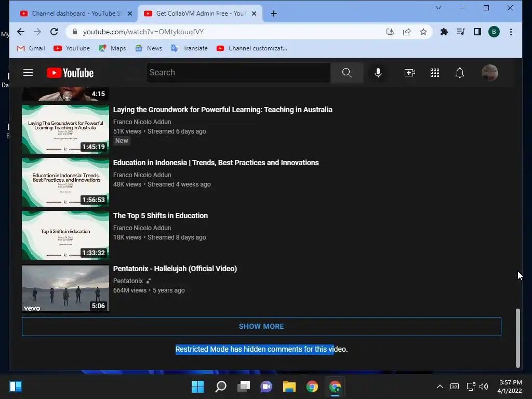
Task: Open the partially visible 4:15 video thumbnail
Action: 65,94
